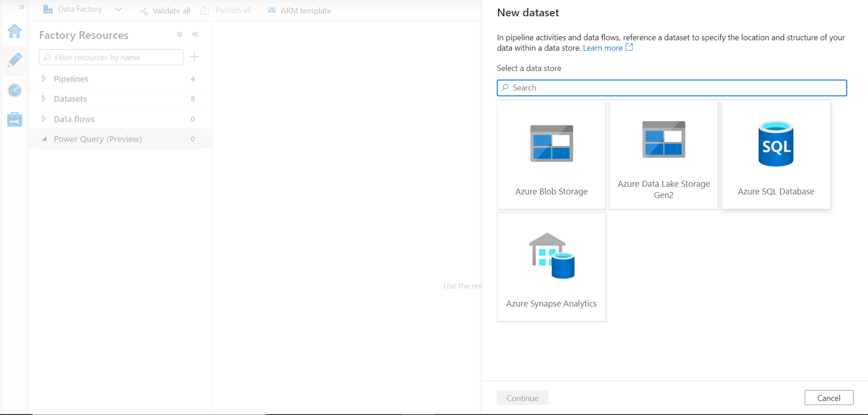Click the Validate all checkmark icon
868x415 pixels.
click(x=143, y=11)
